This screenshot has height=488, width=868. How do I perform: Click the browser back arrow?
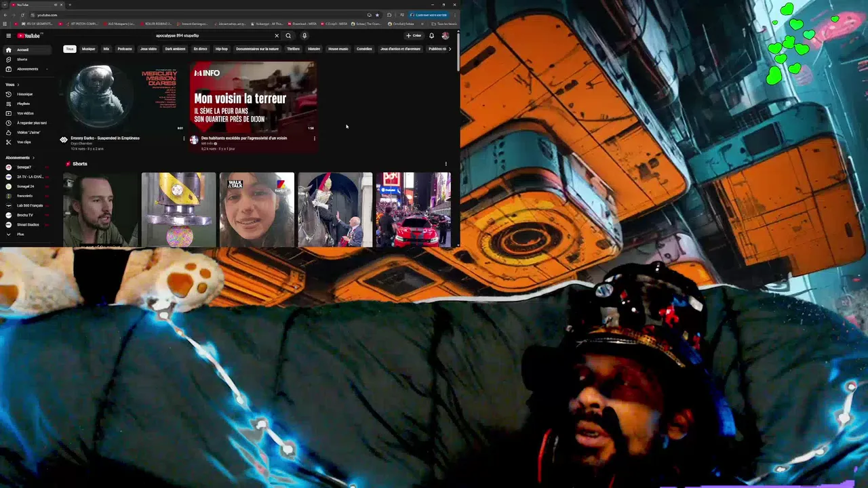5,15
